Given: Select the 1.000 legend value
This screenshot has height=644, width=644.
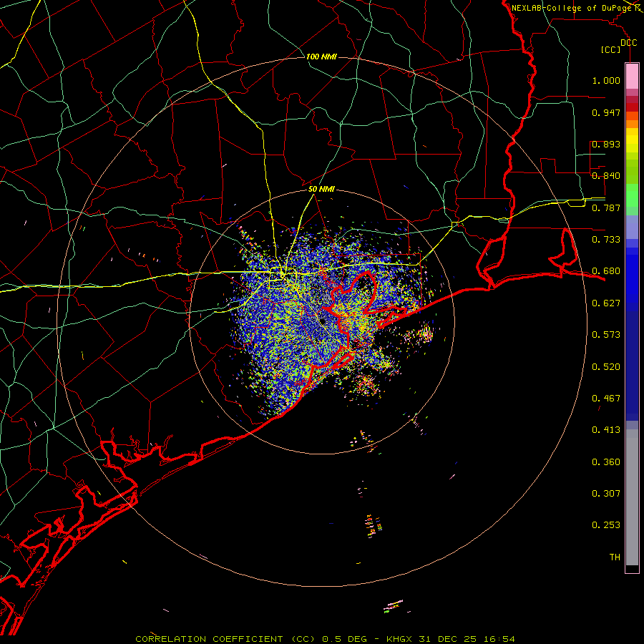Looking at the screenshot, I should 606,80.
